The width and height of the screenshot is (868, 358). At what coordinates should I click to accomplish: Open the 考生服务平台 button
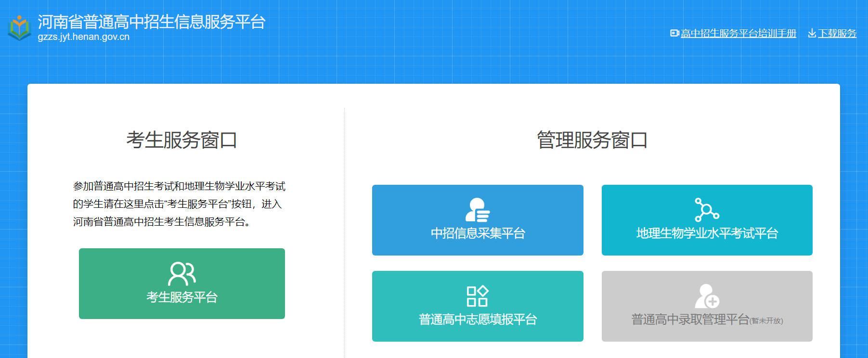(x=182, y=283)
